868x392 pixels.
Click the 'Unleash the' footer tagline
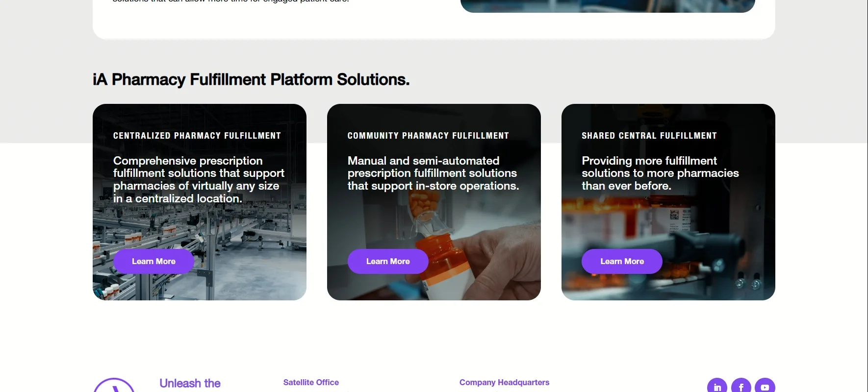coord(190,384)
